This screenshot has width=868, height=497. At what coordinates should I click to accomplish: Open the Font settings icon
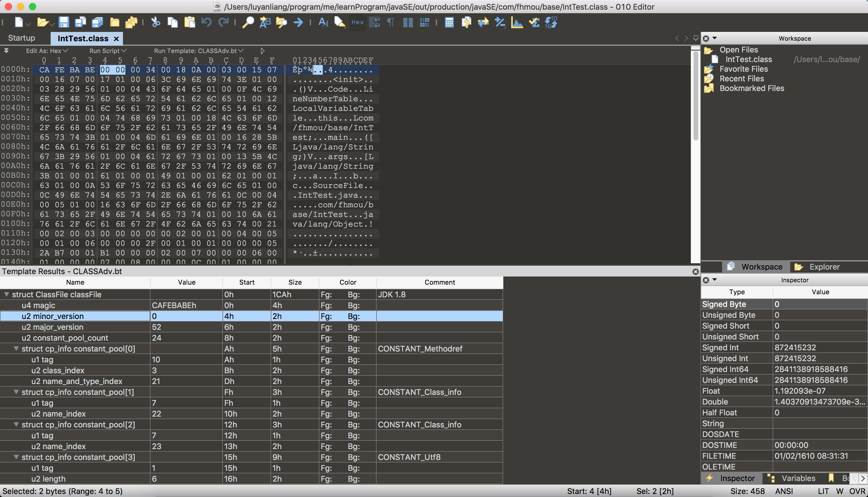click(323, 23)
